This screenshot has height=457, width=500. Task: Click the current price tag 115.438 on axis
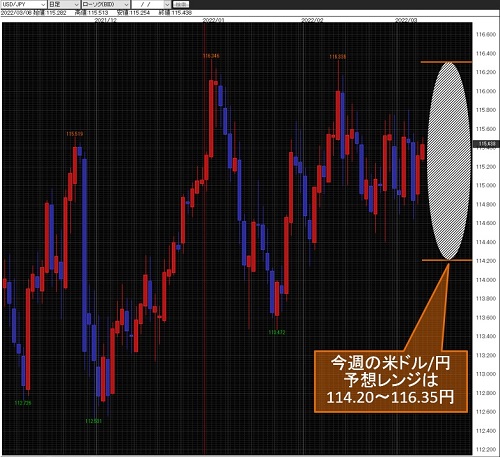[486, 144]
